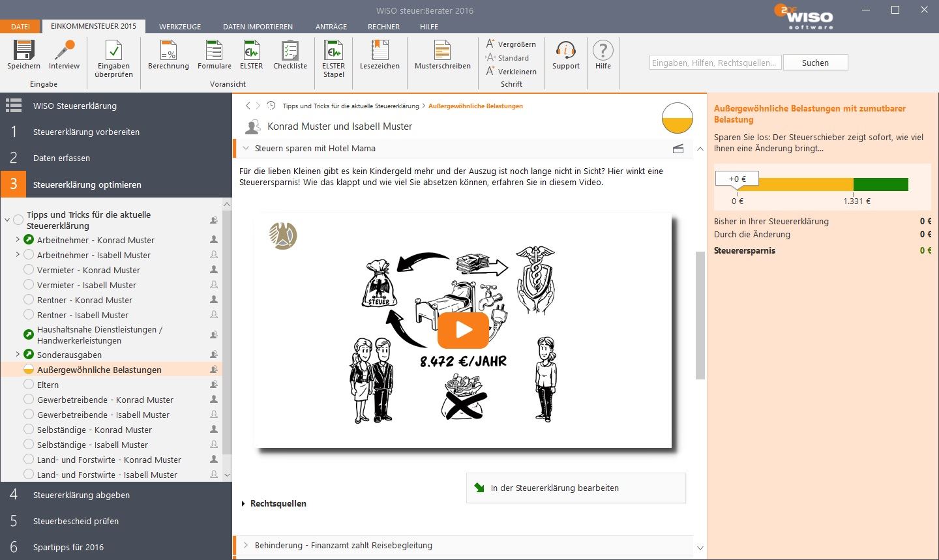The height and width of the screenshot is (560, 939).
Task: Click In der Steuererklärung bearbeiten button
Action: point(576,488)
